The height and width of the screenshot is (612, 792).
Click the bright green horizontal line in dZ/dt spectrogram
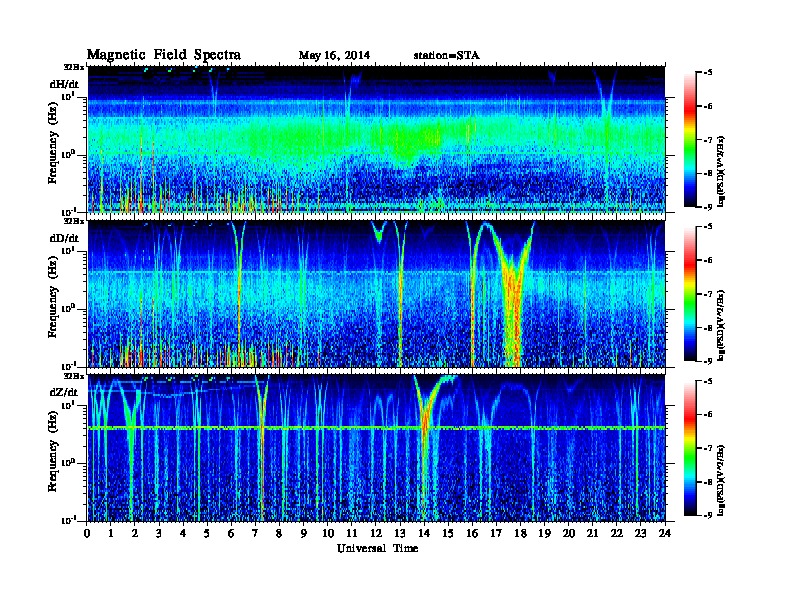tap(377, 428)
